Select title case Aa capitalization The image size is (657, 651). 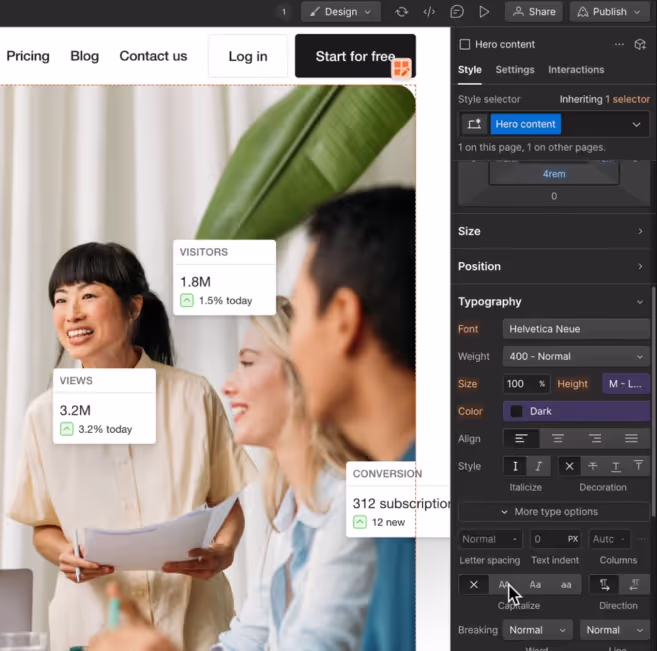(x=535, y=585)
